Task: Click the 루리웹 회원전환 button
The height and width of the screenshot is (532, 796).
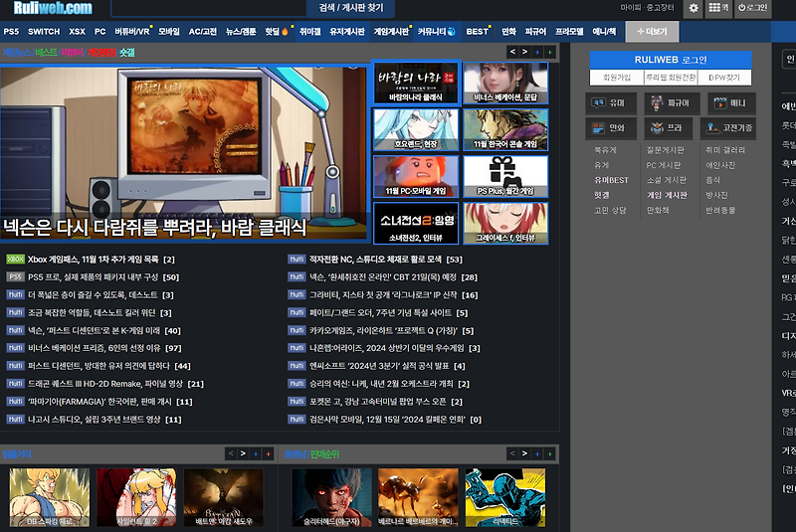Action: [x=671, y=78]
